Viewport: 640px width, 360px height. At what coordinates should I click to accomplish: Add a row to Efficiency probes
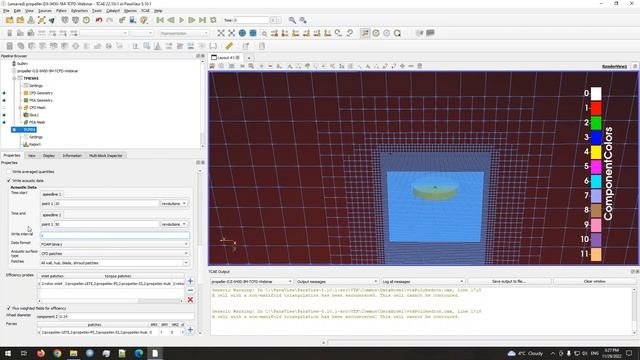click(190, 281)
